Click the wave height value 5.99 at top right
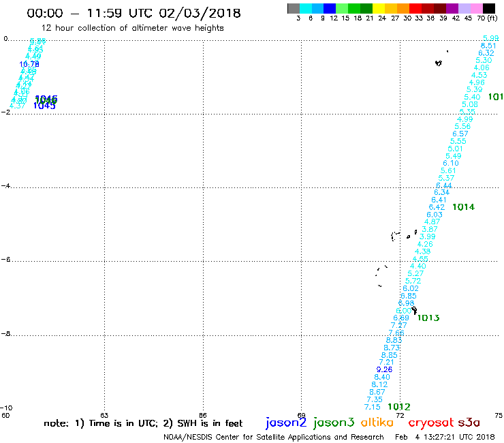Image resolution: width=504 pixels, height=443 pixels. point(491,38)
